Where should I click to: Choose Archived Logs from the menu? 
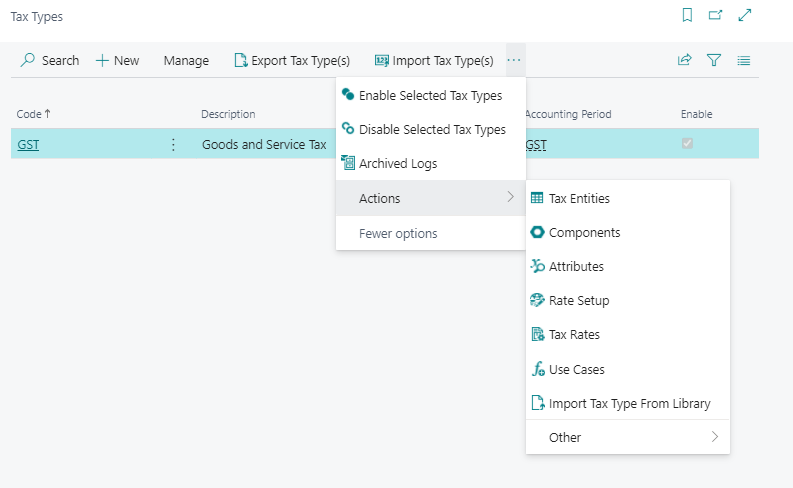point(397,163)
